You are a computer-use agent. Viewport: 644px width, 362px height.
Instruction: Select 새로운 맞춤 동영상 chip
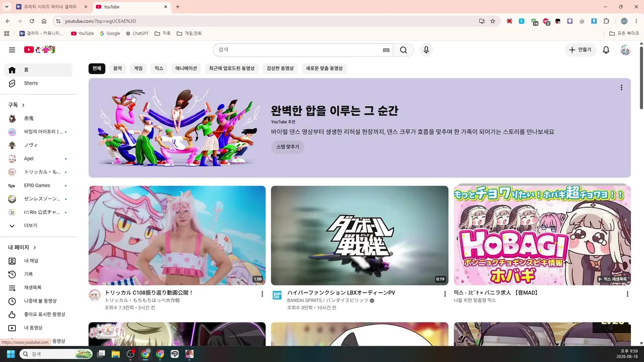point(324,68)
